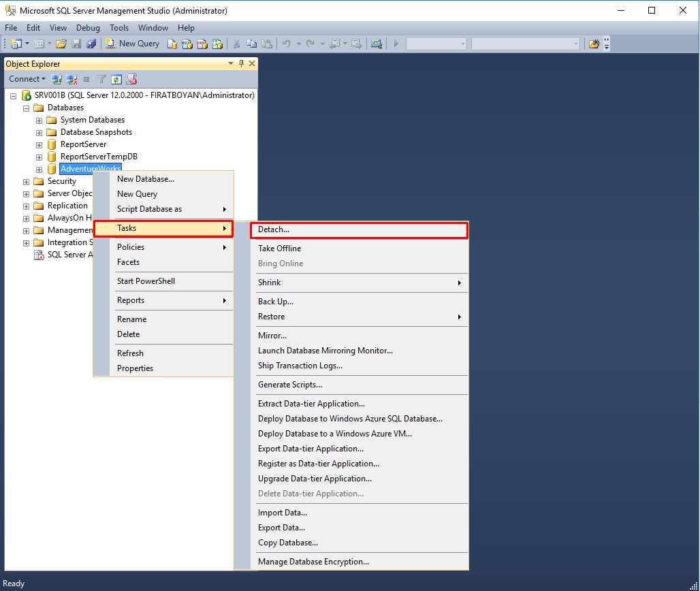Click the Filter funnel icon
The height and width of the screenshot is (591, 700).
click(101, 80)
